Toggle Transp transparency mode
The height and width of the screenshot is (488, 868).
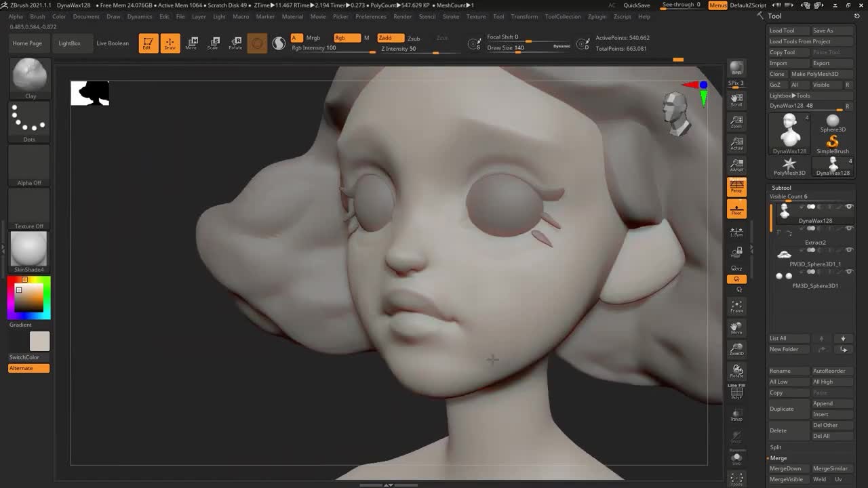click(x=736, y=415)
